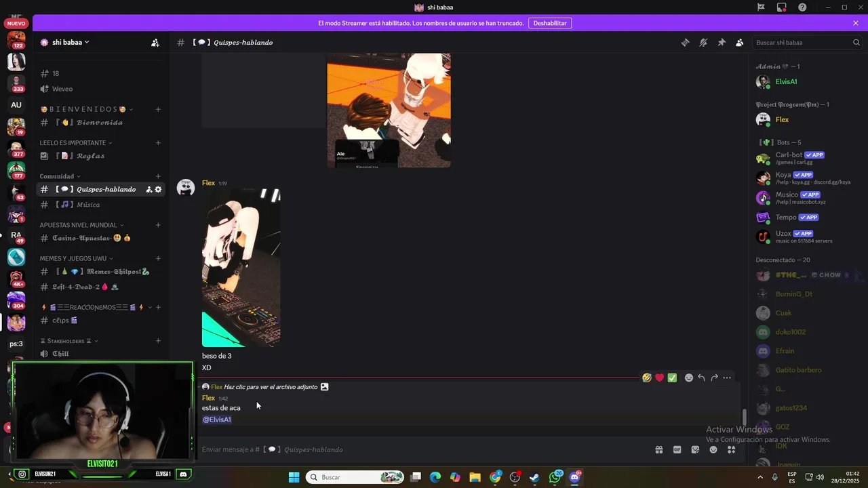Reply to the message with arrow icon
Image resolution: width=868 pixels, height=488 pixels.
[x=702, y=378]
